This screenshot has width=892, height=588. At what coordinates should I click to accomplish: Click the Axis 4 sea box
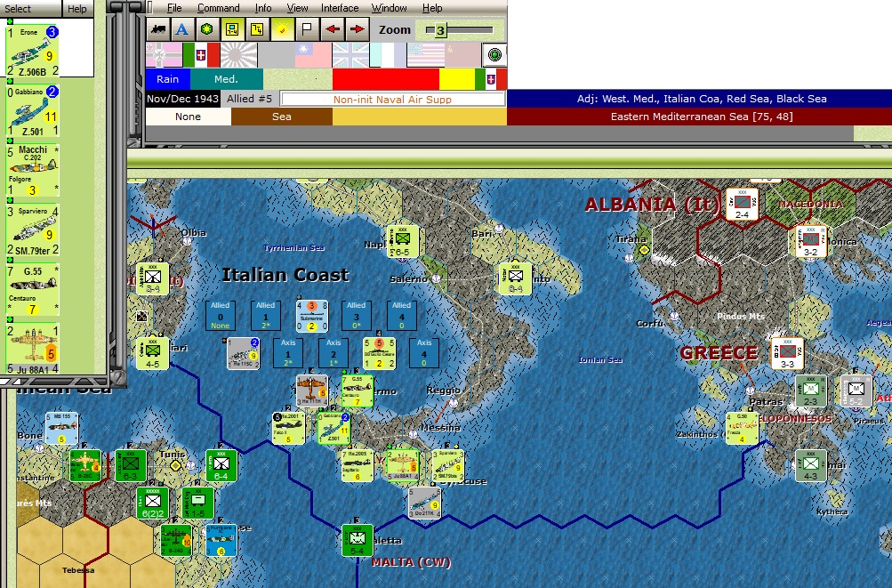(424, 353)
